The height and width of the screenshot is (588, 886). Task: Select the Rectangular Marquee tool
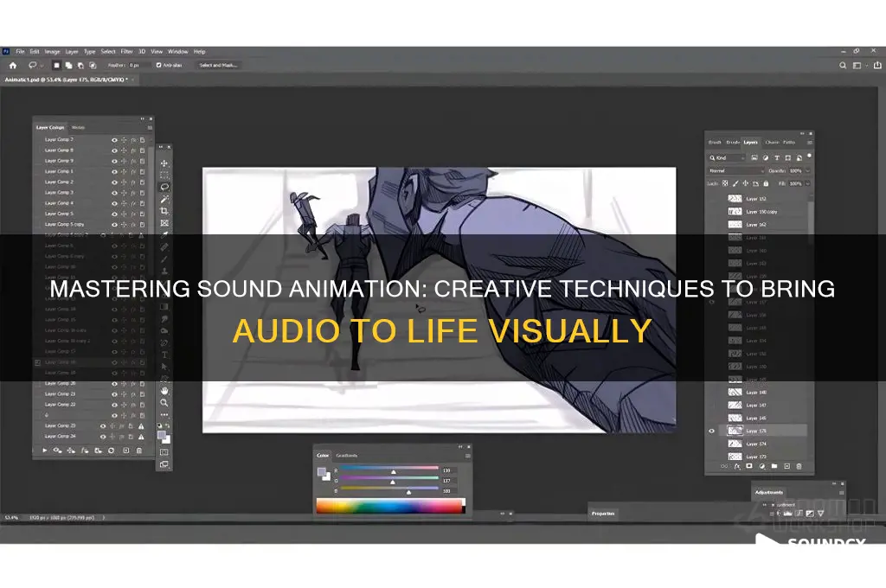164,175
